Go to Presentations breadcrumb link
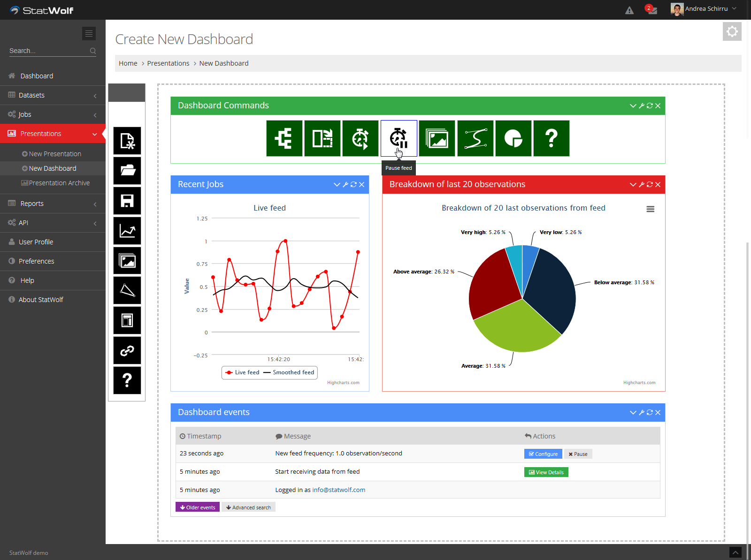The width and height of the screenshot is (751, 560). 168,63
